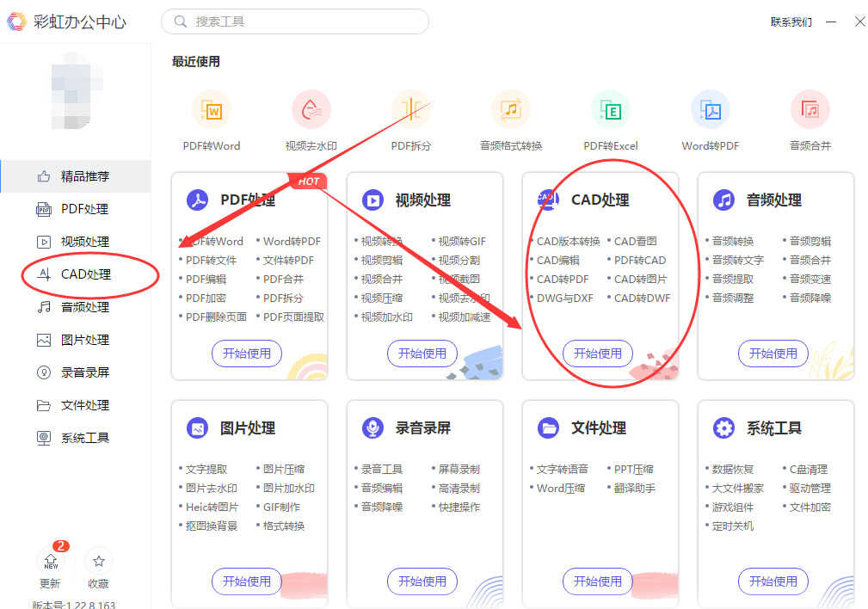
Task: Select 精品推荐 in the sidebar
Action: tap(76, 176)
